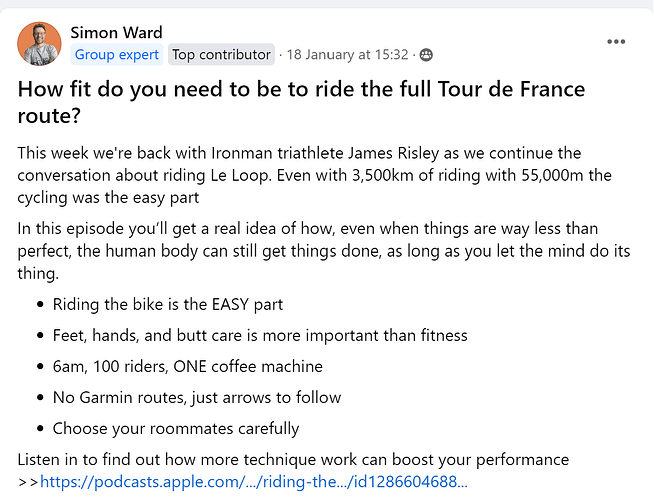The image size is (654, 500).
Task: Select the Group expert badge
Action: pyautogui.click(x=117, y=55)
